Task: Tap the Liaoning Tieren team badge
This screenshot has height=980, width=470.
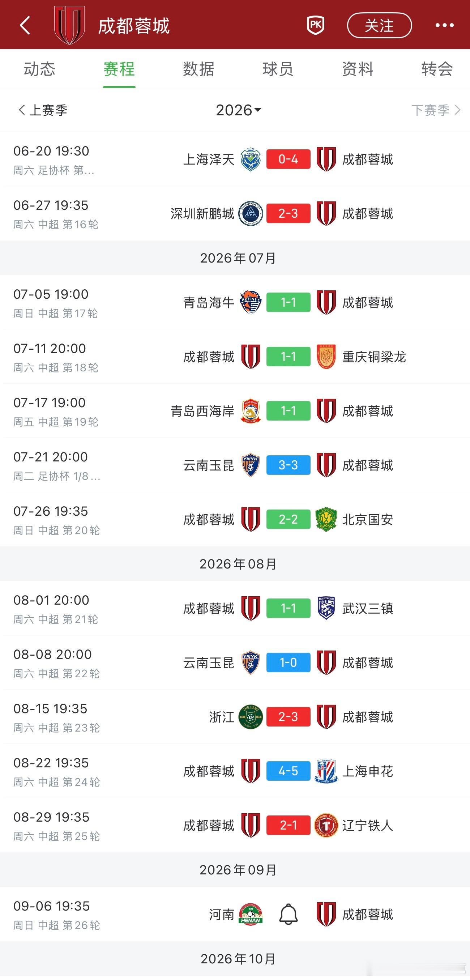Action: pos(326,825)
